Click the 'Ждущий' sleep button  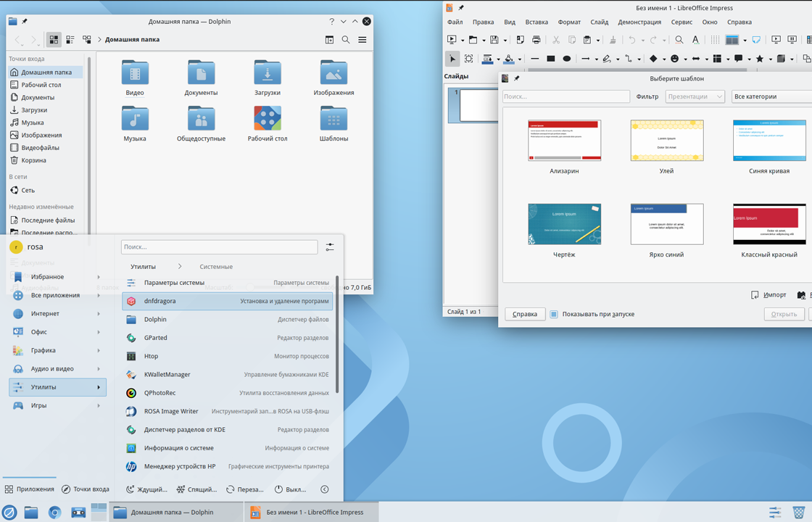coord(146,489)
